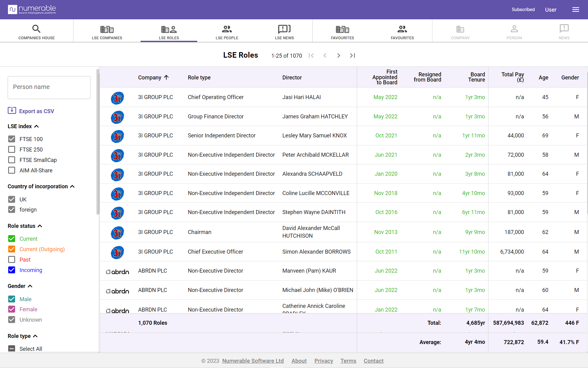Viewport: 588px width, 368px height.
Task: Open Favourites people tab icon
Action: point(402,29)
